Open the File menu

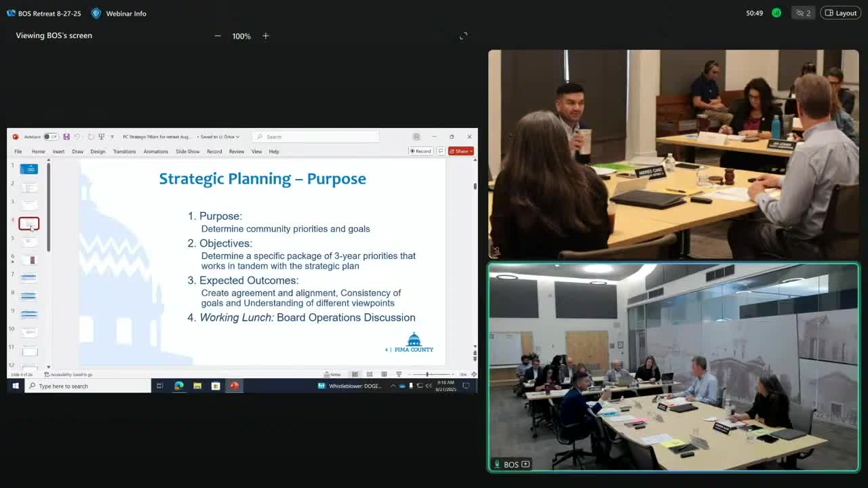(x=18, y=151)
